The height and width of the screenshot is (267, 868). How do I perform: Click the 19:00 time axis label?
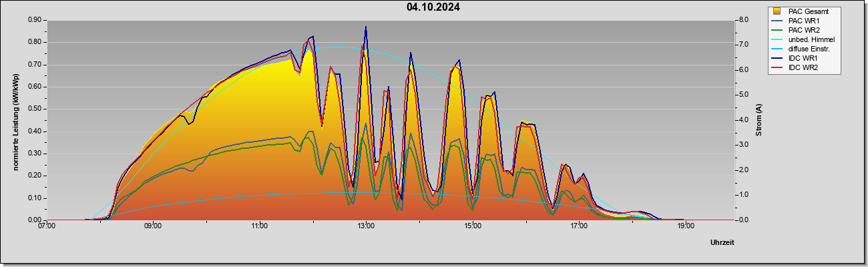pyautogui.click(x=686, y=226)
